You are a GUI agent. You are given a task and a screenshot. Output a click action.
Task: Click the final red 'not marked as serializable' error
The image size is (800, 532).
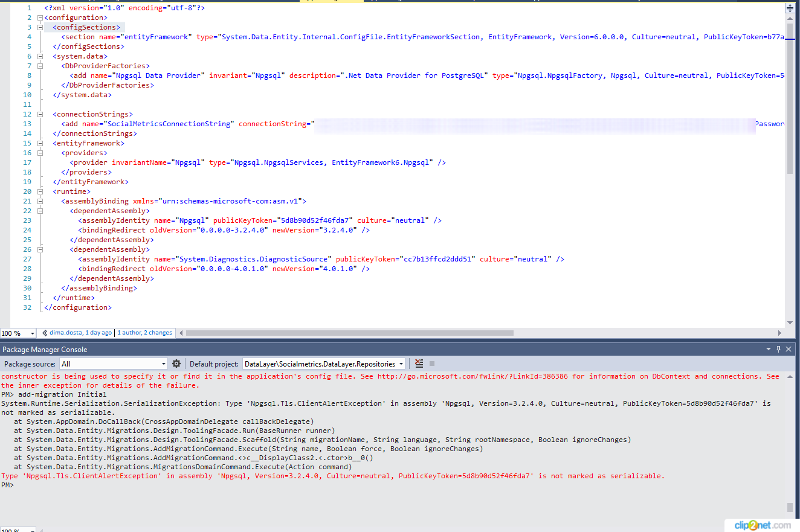coord(333,476)
